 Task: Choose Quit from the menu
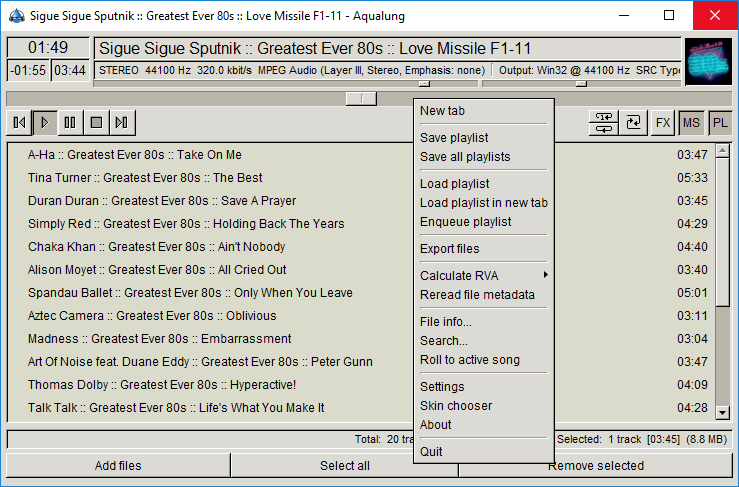[x=483, y=452]
